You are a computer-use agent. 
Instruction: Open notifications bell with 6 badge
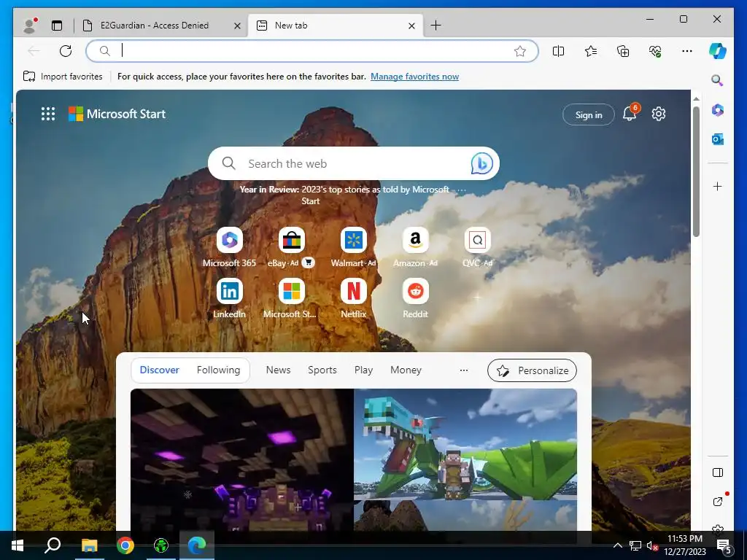(630, 113)
